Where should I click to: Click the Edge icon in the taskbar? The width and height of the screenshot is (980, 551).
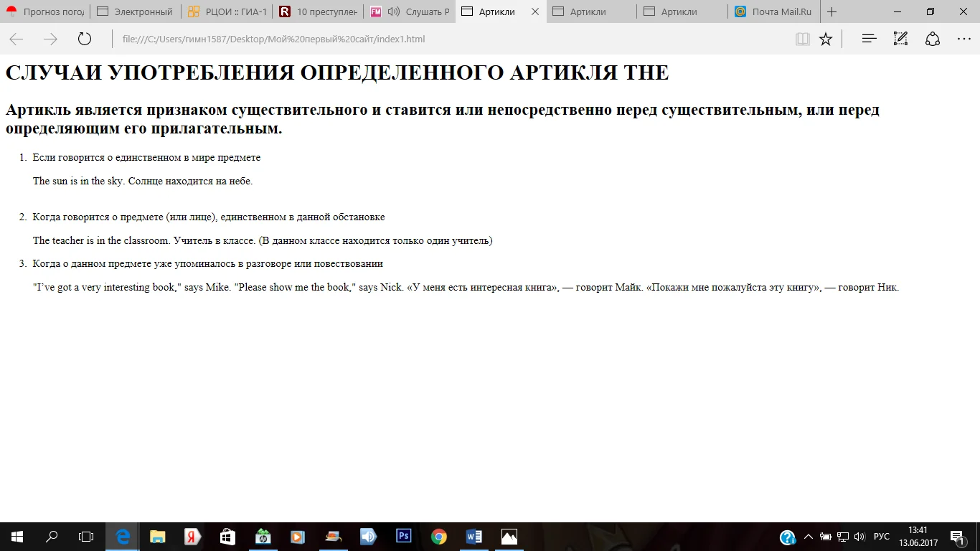click(x=123, y=537)
